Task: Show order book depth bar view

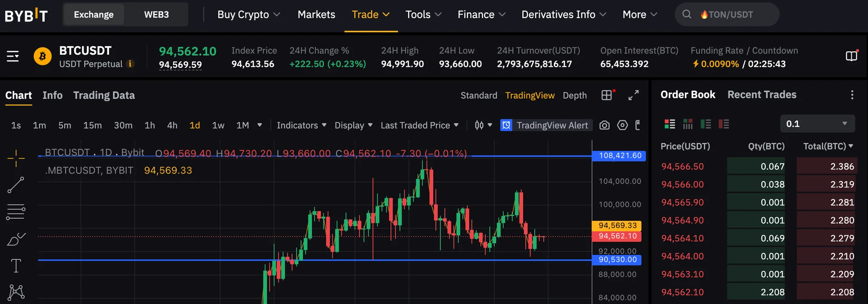Action: click(688, 124)
